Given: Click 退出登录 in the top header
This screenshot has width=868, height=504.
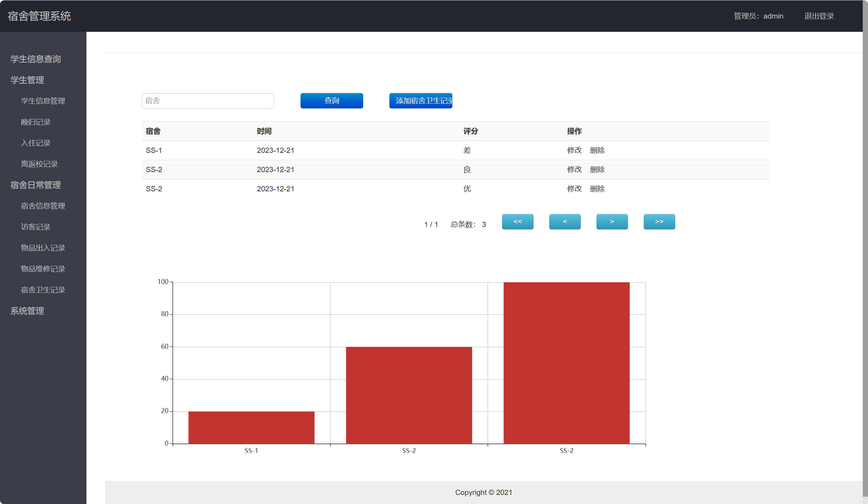Looking at the screenshot, I should [819, 16].
